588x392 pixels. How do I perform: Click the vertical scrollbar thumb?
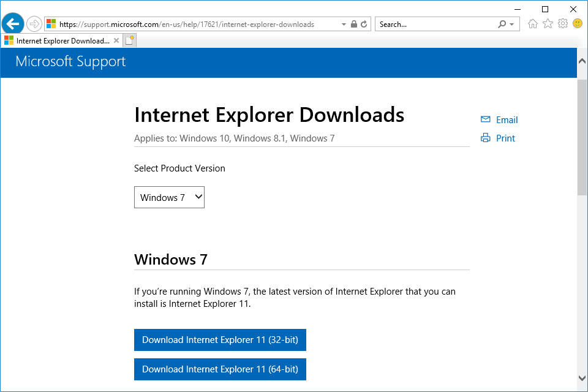tap(582, 137)
